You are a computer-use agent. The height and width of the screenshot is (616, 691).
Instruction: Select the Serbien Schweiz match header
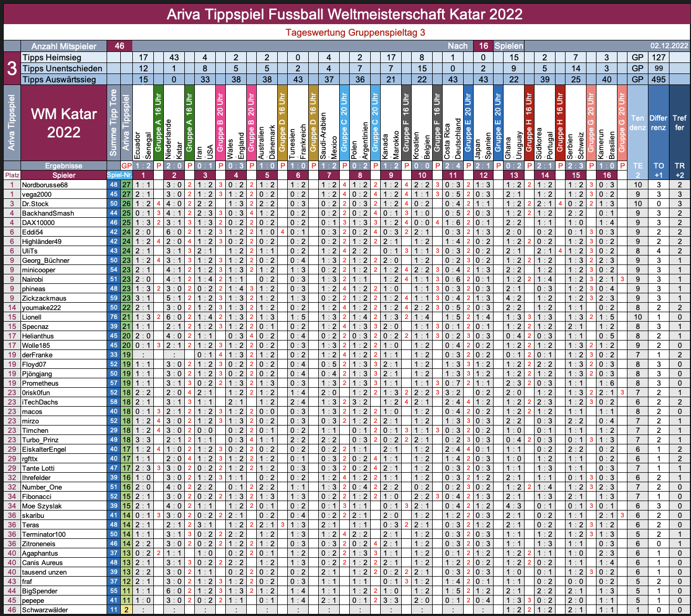(x=576, y=123)
